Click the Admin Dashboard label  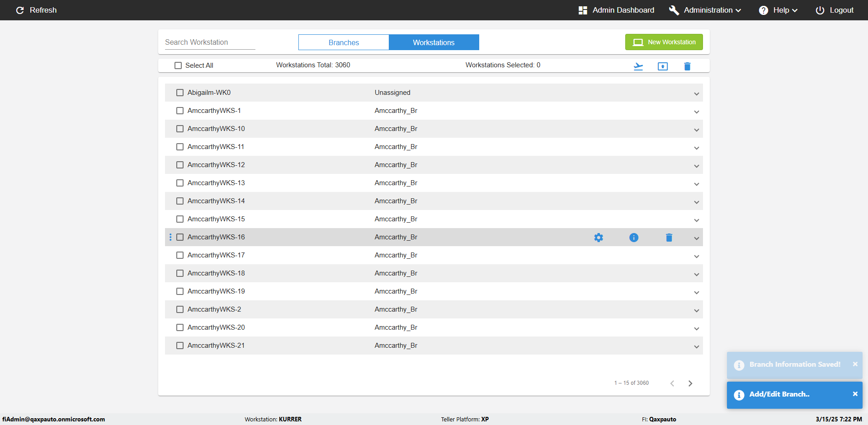(x=623, y=10)
